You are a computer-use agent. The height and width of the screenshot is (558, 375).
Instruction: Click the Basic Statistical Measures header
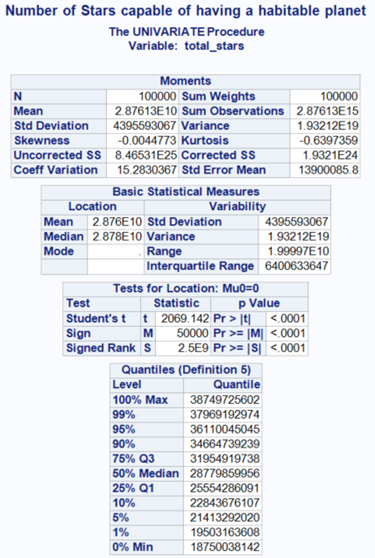pos(186,192)
